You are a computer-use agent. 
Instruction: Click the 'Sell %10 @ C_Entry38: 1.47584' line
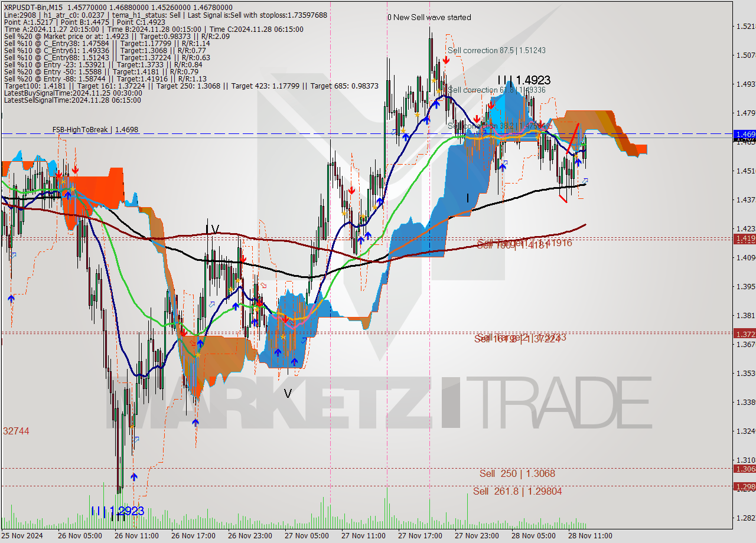pyautogui.click(x=107, y=43)
